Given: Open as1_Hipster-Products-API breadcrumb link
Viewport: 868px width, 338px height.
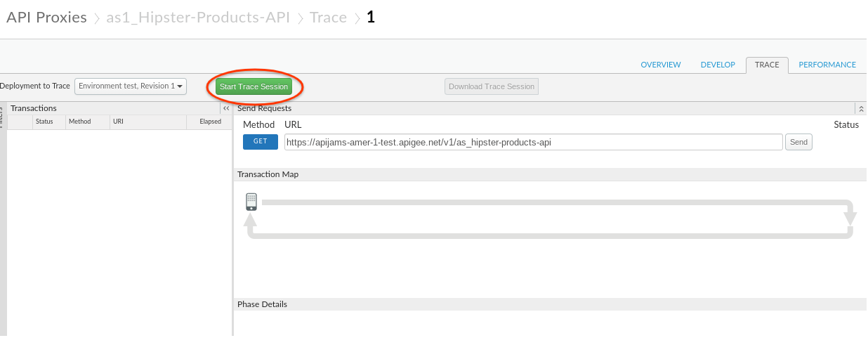Looking at the screenshot, I should click(198, 18).
